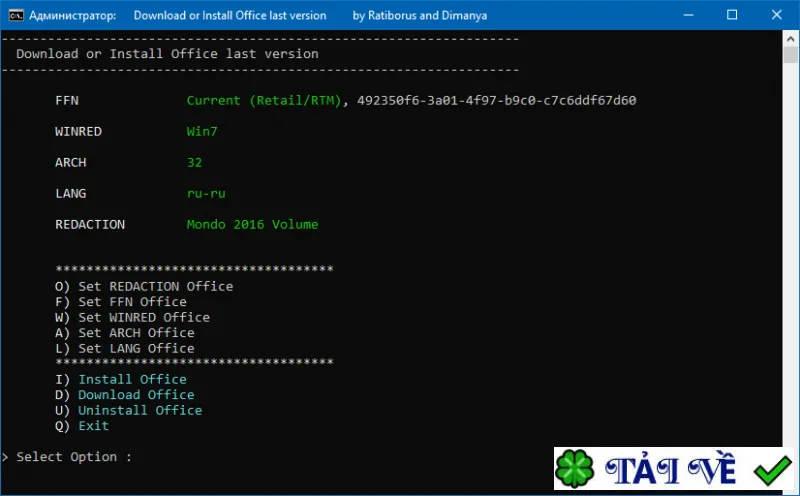Minimize the console window
Viewport: 800px width, 496px height.
(688, 15)
